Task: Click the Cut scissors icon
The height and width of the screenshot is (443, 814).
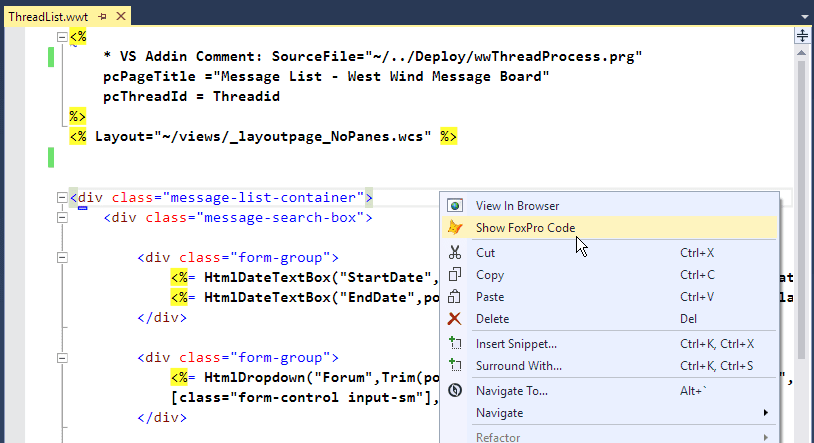Action: 456,253
